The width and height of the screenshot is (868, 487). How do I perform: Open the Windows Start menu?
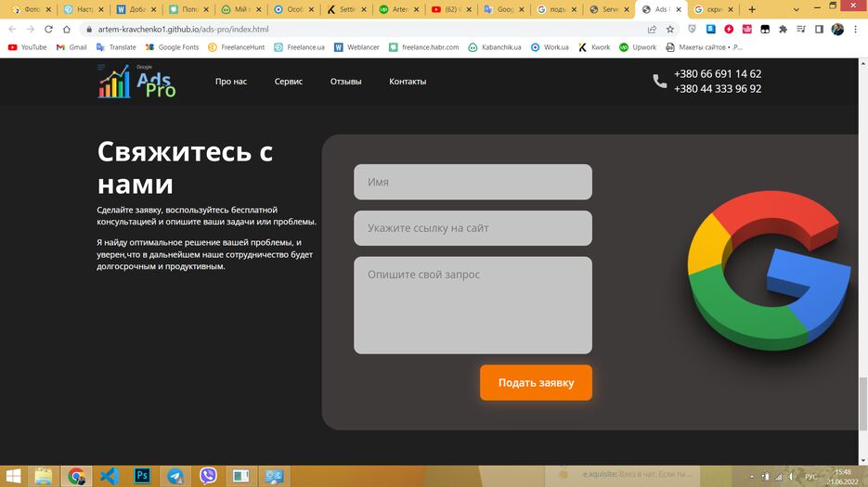(x=12, y=476)
